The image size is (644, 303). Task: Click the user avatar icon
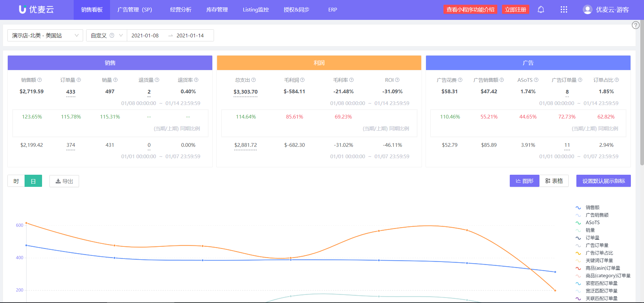tap(587, 9)
